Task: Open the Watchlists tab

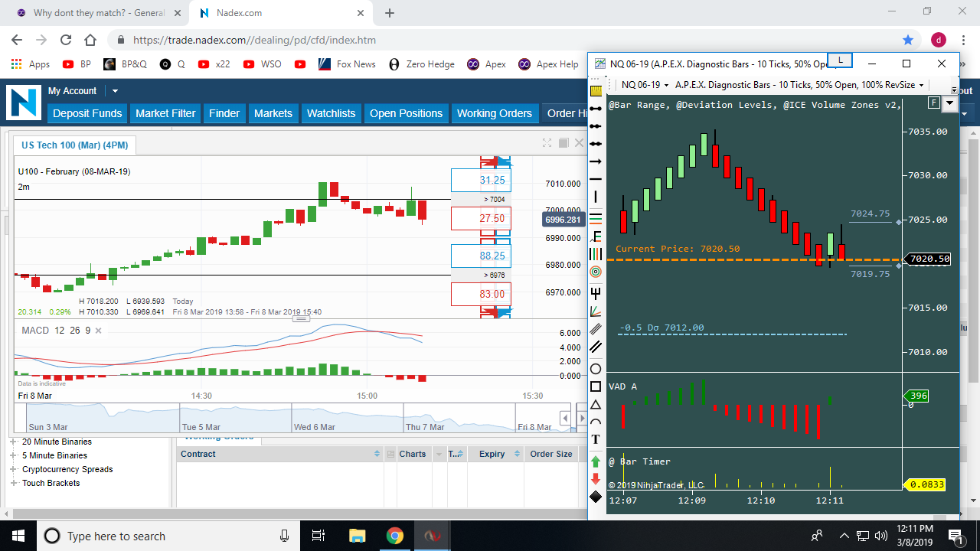Action: pyautogui.click(x=331, y=113)
